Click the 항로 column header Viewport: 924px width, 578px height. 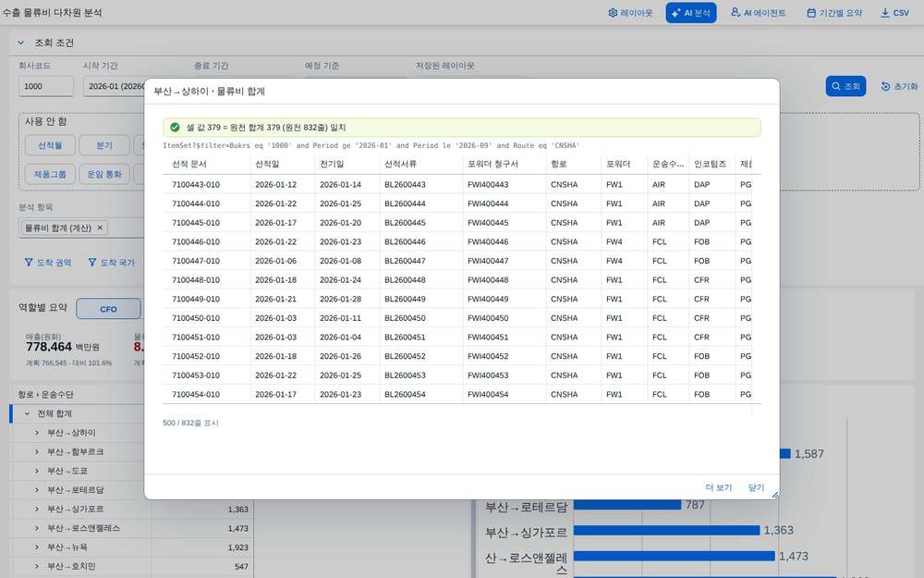coord(574,164)
